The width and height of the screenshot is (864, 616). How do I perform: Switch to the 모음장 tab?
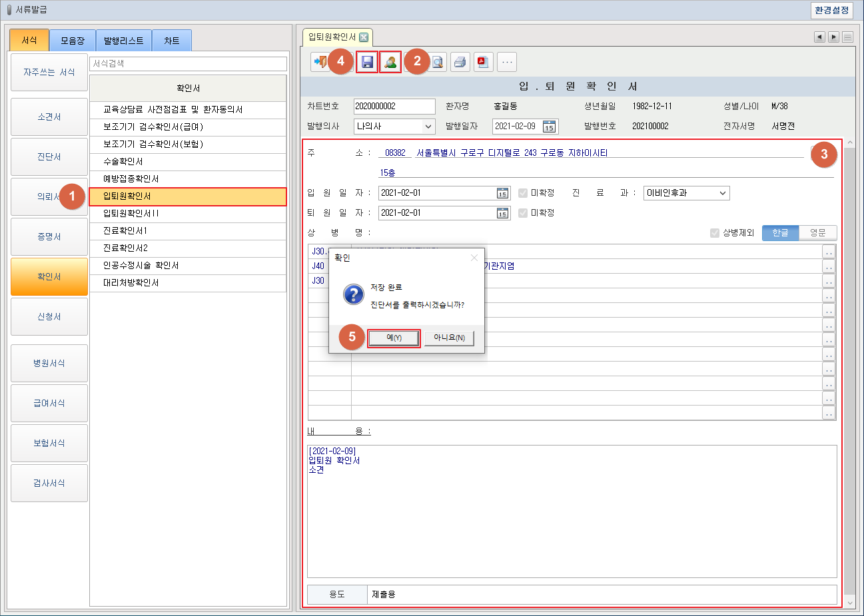73,41
